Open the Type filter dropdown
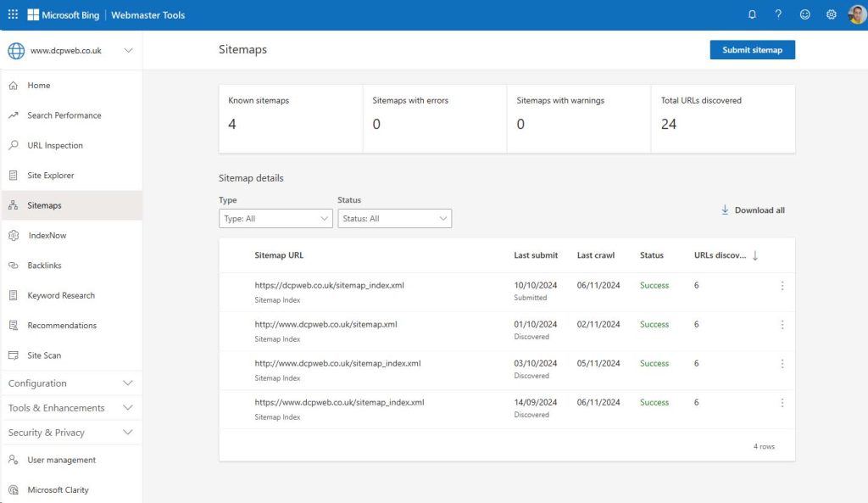This screenshot has width=868, height=503. click(x=275, y=218)
